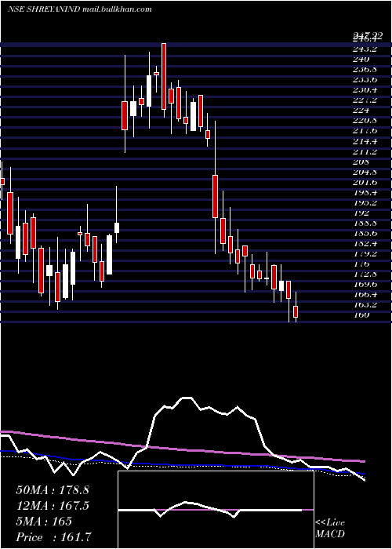Click the last red candlestick near 161.7

tap(296, 311)
